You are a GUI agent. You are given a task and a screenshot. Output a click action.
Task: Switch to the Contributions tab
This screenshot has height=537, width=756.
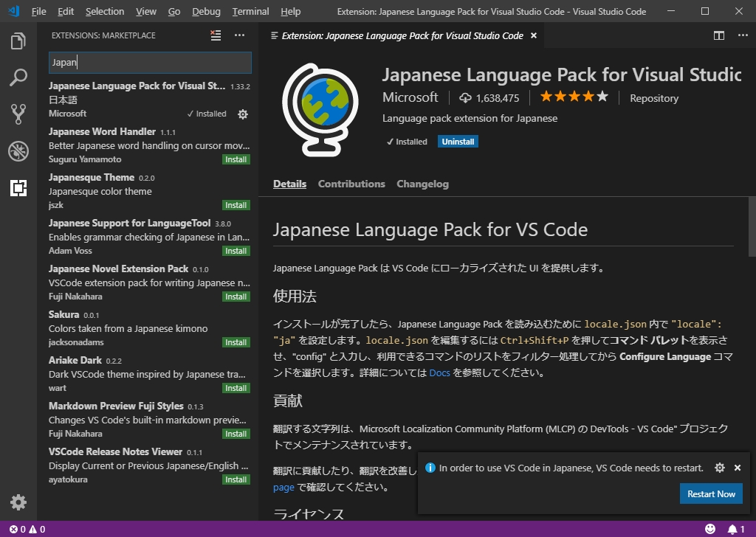click(x=351, y=184)
